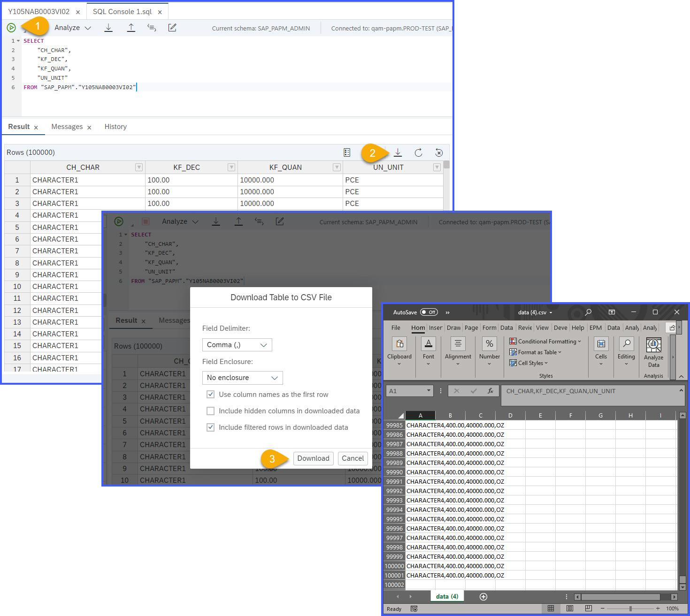Click the download-to-file icon in top SQL toolbar
Viewport: 690px width, 616px height.
108,28
